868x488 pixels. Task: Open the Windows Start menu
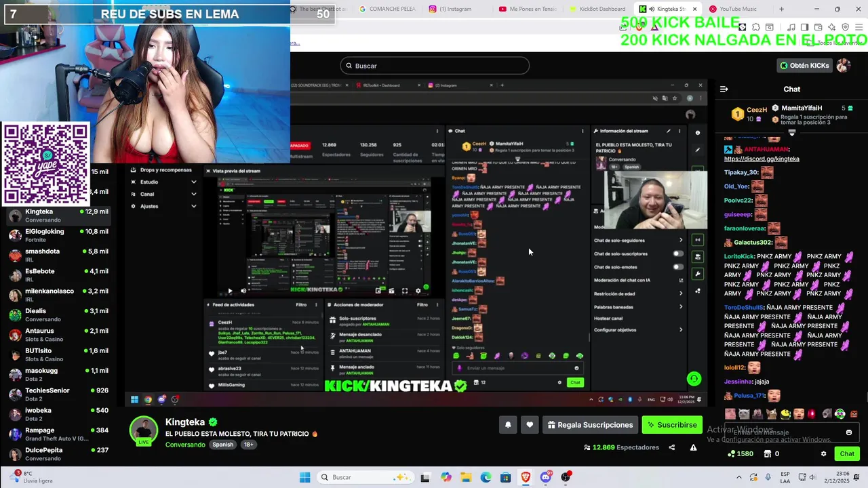tap(305, 477)
